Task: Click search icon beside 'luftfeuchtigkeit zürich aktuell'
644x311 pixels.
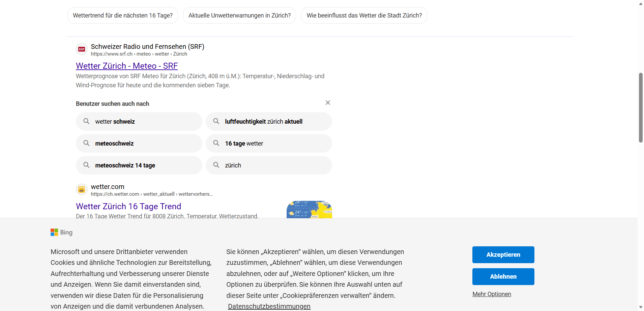Action: click(x=216, y=121)
